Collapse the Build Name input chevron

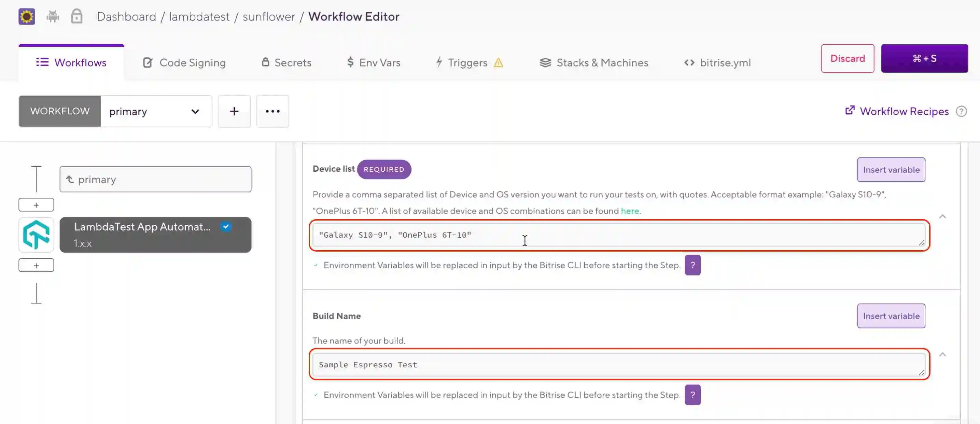tap(942, 354)
